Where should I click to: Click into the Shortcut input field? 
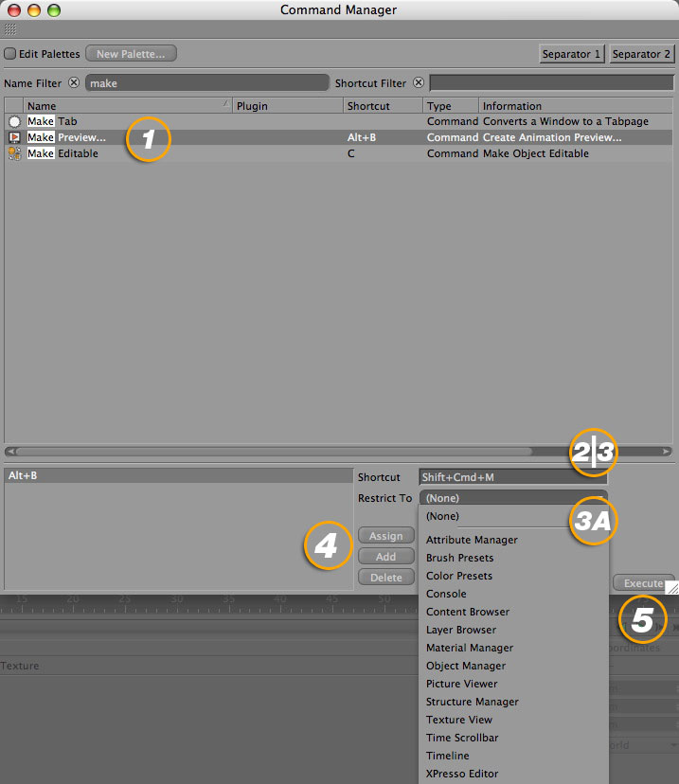click(511, 478)
